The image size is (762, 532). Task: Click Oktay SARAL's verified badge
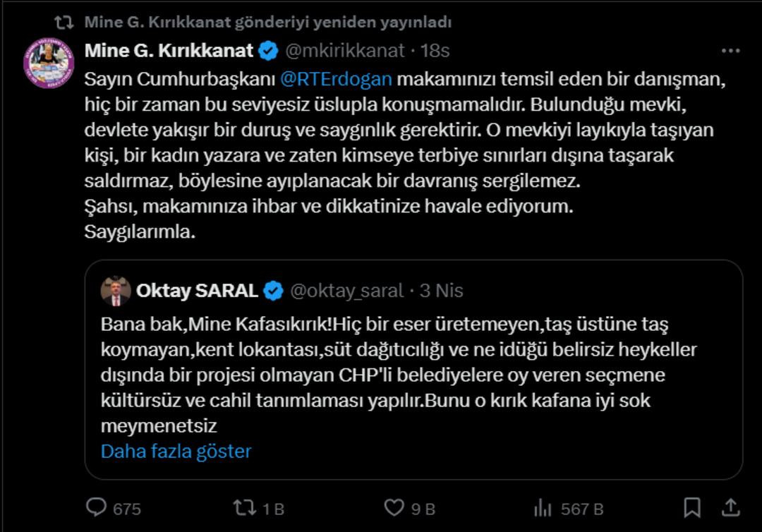pyautogui.click(x=274, y=291)
